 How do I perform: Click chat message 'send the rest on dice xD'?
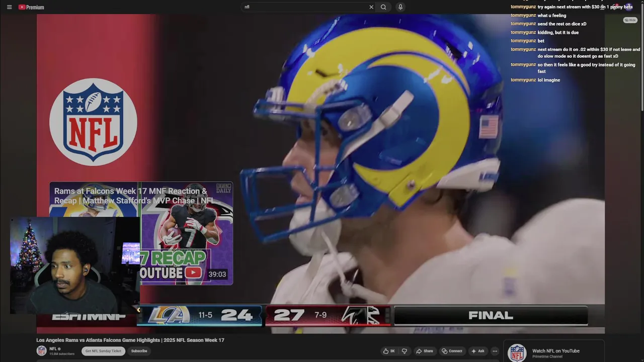[562, 24]
